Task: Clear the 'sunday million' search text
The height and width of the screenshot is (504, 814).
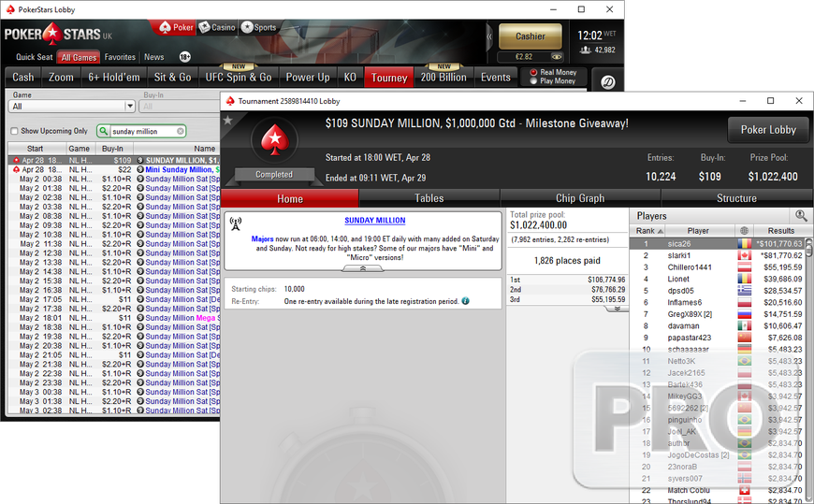Action: tap(181, 131)
